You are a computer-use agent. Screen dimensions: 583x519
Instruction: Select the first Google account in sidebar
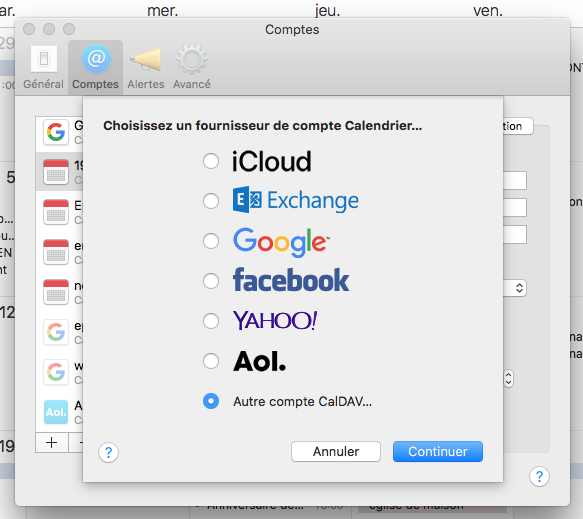(59, 132)
